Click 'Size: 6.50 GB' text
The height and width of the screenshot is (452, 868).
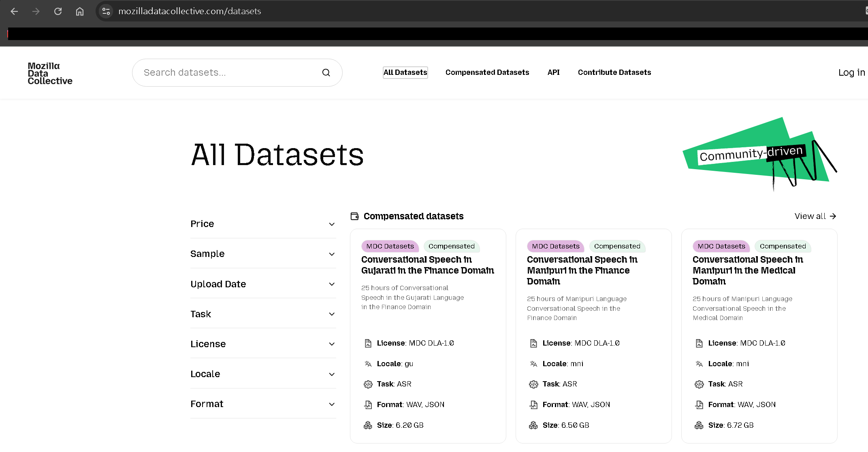[x=566, y=425]
